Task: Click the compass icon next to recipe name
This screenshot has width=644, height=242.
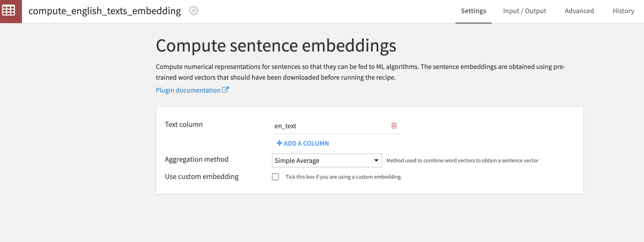Action: click(x=193, y=10)
